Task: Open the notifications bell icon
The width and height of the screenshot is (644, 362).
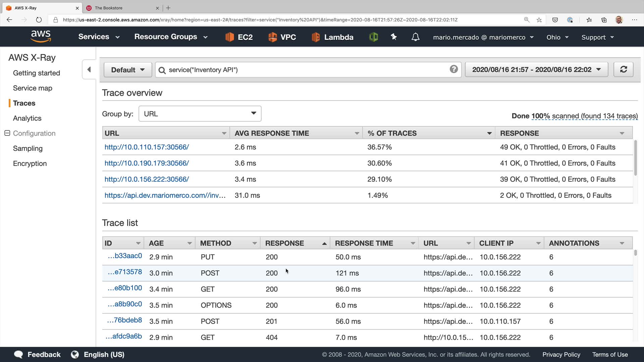Action: coord(415,37)
